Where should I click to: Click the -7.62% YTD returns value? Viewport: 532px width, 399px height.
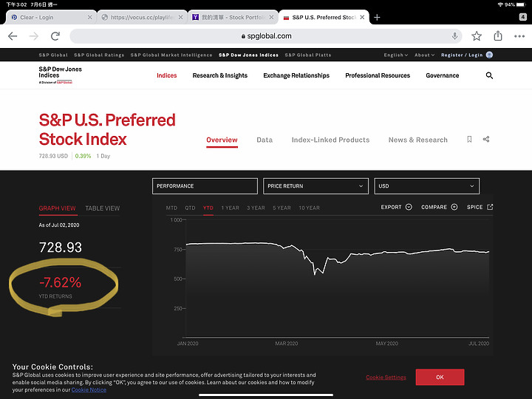[x=61, y=282]
